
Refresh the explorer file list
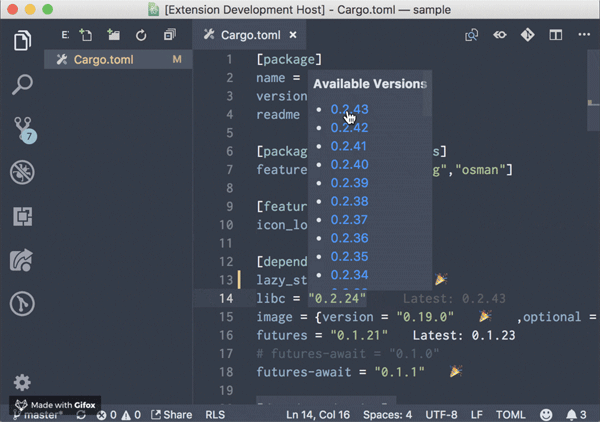[141, 35]
